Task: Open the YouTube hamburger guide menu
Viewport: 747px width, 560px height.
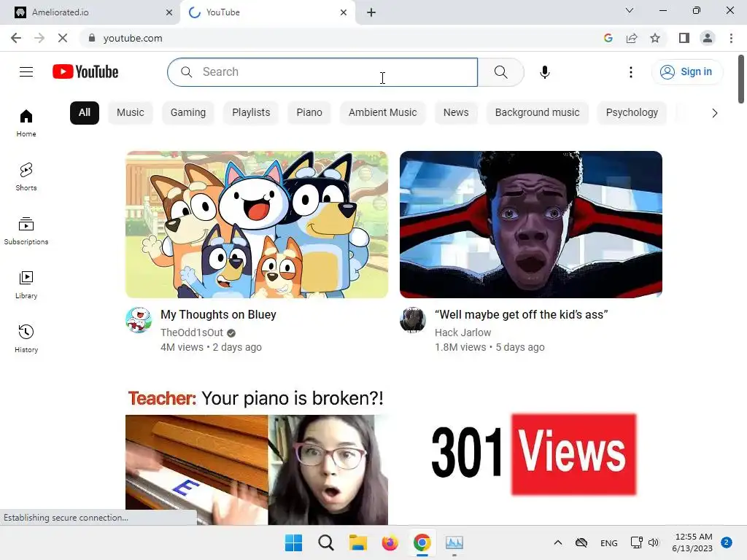Action: pyautogui.click(x=26, y=72)
